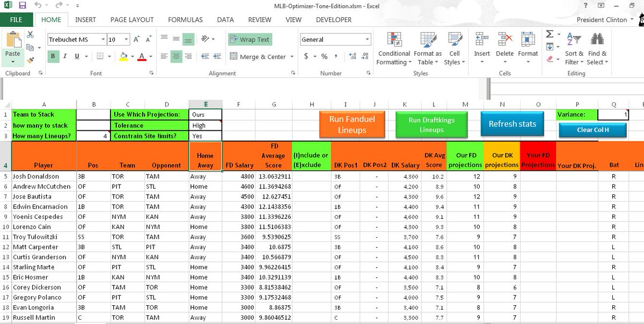Image resolution: width=644 pixels, height=324 pixels.
Task: Select the Format Painter brush icon
Action: [x=31, y=60]
